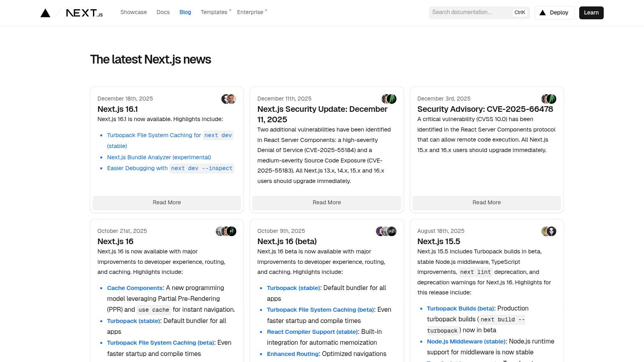The height and width of the screenshot is (362, 644).
Task: Click the Vercel triangle logo
Action: point(45,12)
